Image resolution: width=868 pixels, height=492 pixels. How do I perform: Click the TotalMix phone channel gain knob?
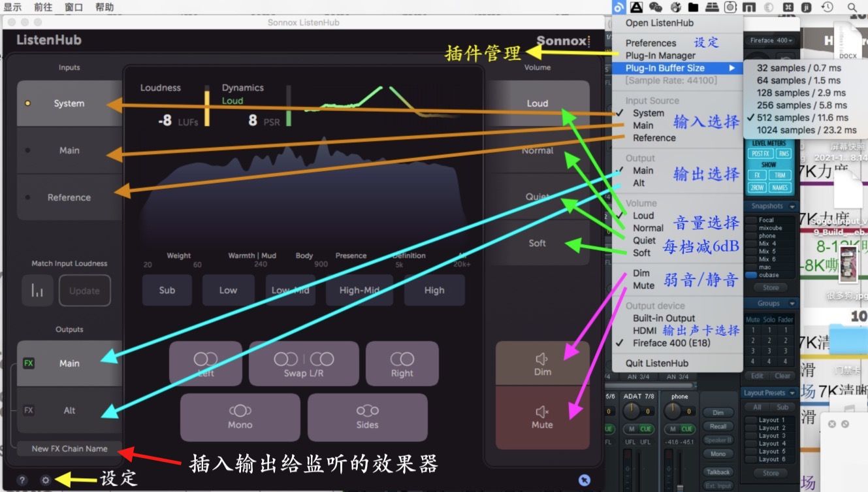[673, 411]
